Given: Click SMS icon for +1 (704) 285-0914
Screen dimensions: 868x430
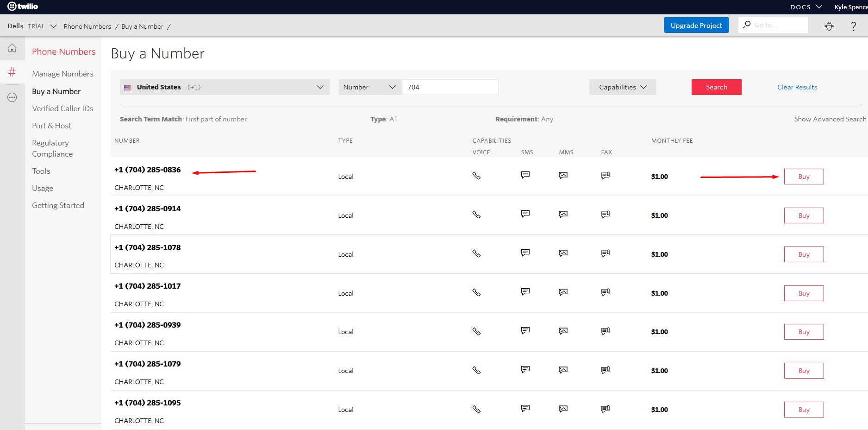Looking at the screenshot, I should [x=525, y=214].
